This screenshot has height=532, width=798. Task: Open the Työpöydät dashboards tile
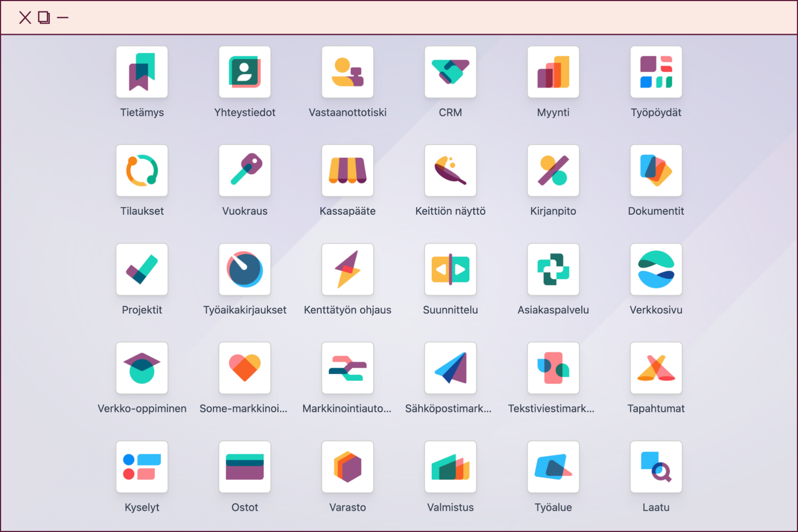click(656, 72)
